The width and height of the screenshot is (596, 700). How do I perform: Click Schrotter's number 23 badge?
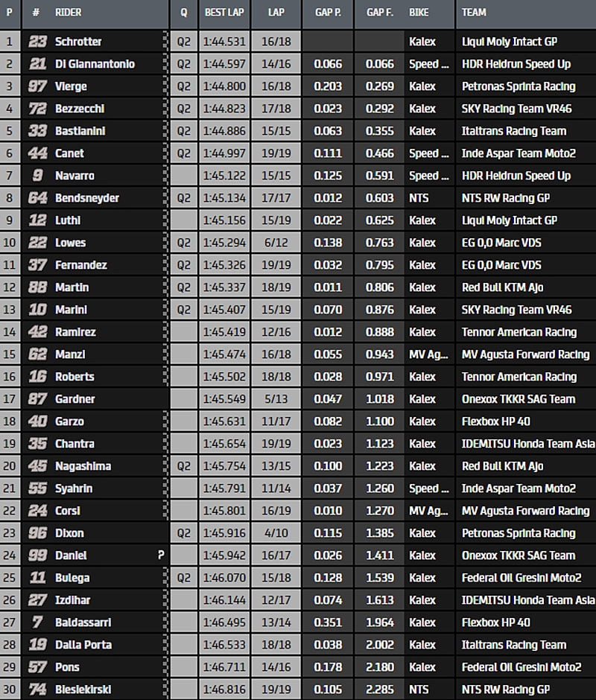click(x=37, y=42)
